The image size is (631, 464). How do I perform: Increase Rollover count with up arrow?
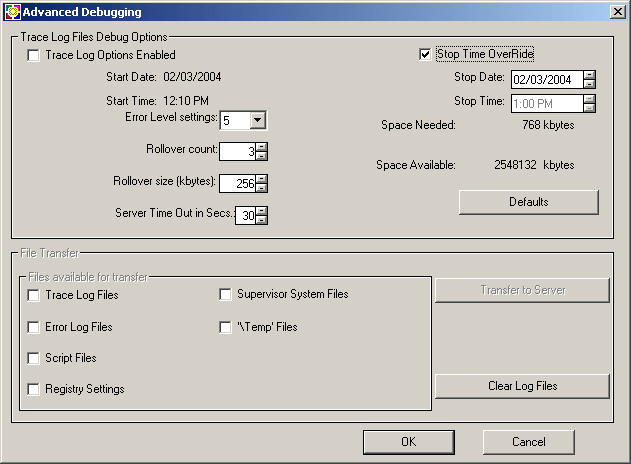pyautogui.click(x=262, y=147)
